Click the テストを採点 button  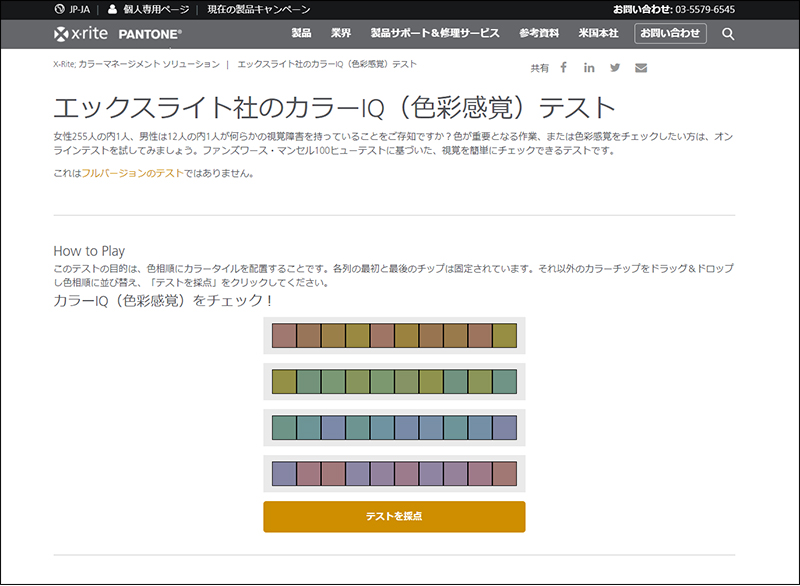(394, 517)
